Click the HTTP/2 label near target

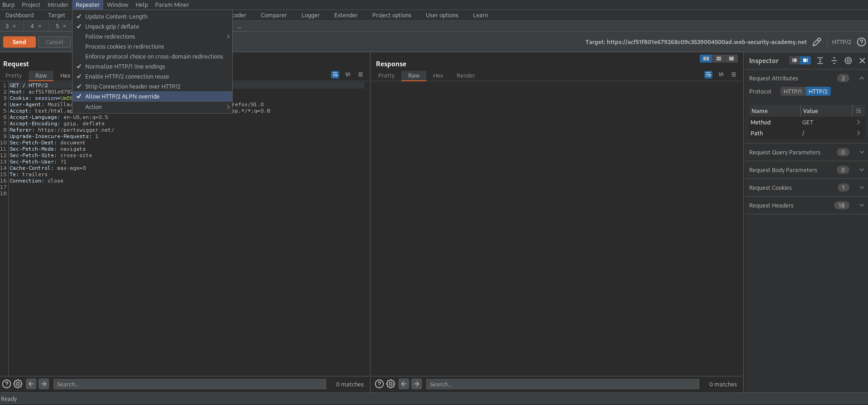[x=841, y=42]
